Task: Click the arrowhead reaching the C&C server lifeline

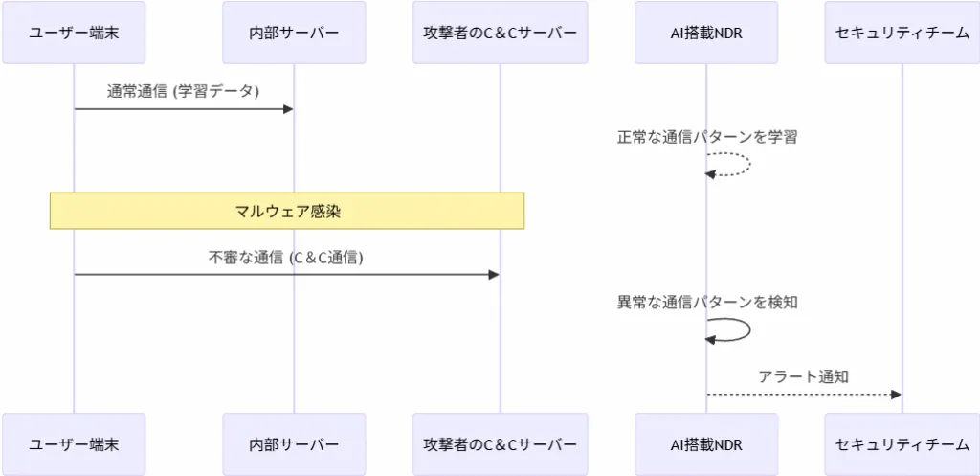Action: point(494,275)
